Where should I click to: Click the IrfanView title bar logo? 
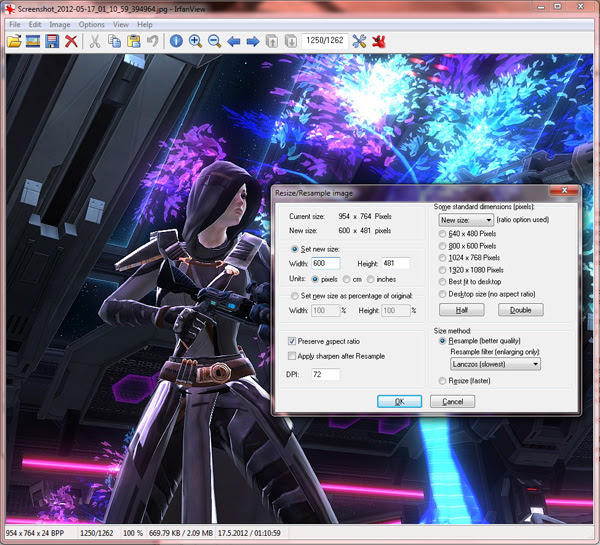(x=10, y=8)
